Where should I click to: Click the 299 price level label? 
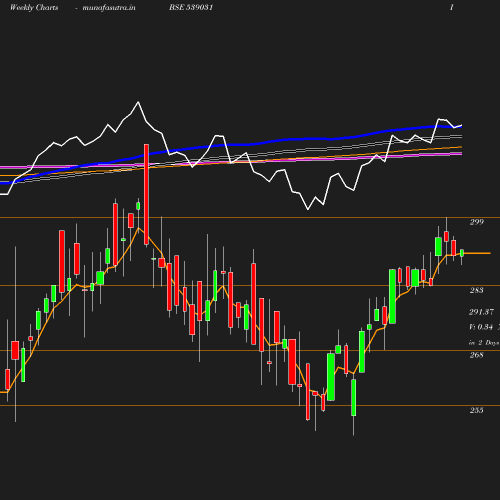(x=477, y=222)
